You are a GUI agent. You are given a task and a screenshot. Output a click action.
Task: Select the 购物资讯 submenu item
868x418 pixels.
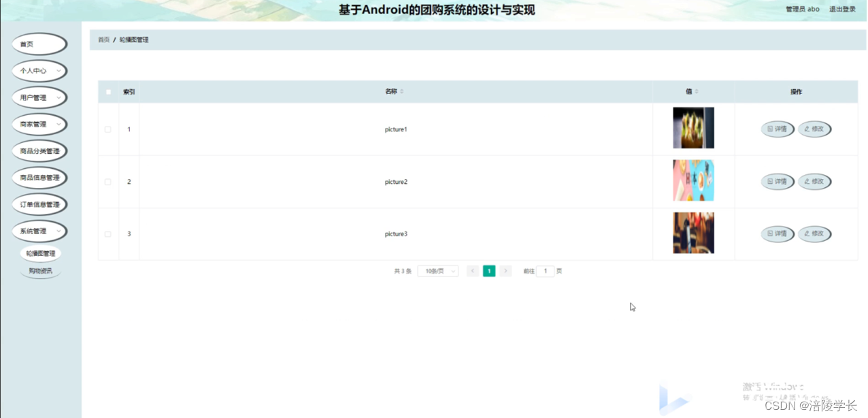pos(41,271)
